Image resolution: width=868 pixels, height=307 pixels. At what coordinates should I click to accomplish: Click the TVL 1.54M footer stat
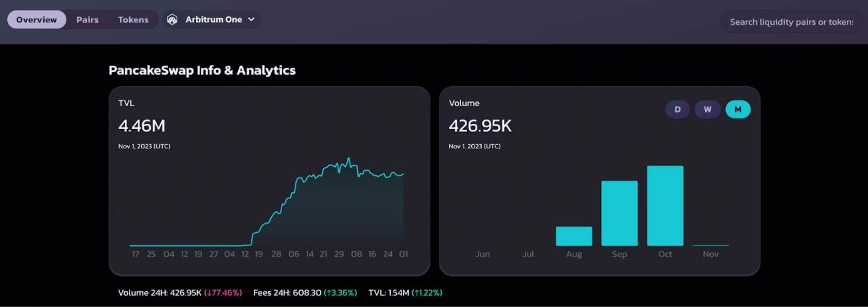(405, 293)
